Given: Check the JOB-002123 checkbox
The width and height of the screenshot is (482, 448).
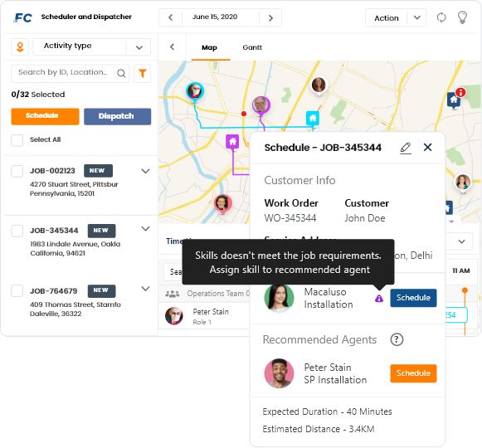Looking at the screenshot, I should [17, 171].
